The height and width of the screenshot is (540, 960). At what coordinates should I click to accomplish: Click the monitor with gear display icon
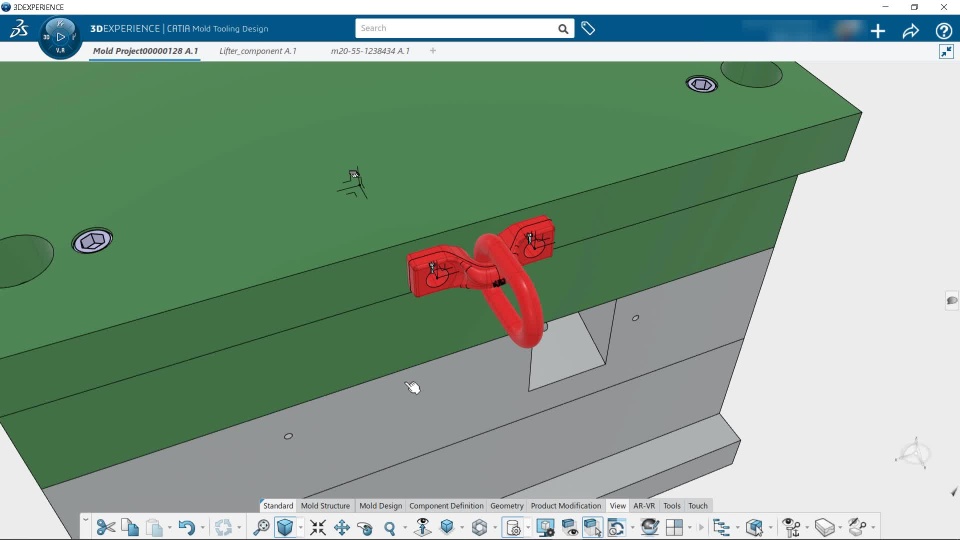(x=546, y=527)
